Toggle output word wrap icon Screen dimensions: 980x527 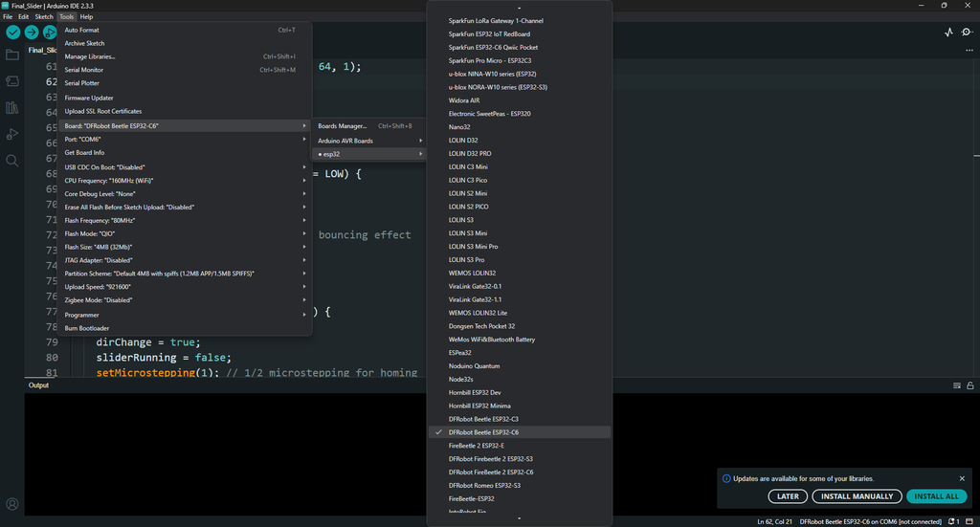click(x=957, y=385)
